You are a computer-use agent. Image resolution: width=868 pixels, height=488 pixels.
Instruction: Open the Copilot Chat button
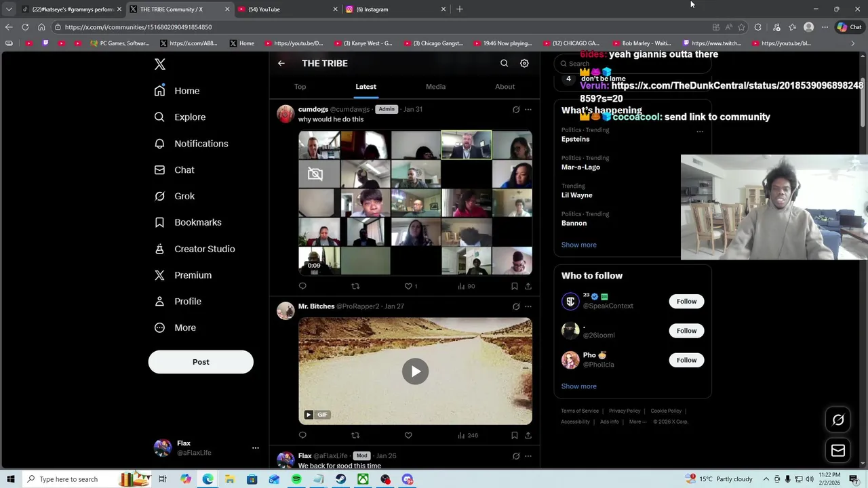click(x=850, y=27)
